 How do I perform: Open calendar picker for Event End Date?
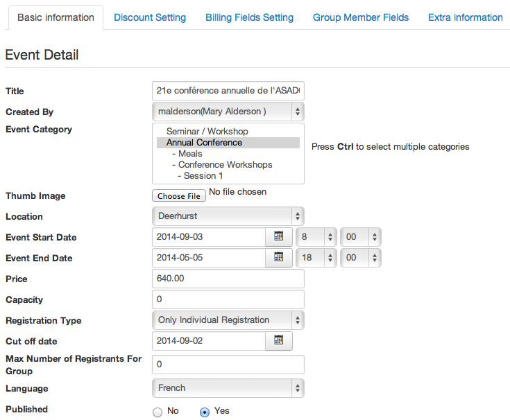coord(279,258)
